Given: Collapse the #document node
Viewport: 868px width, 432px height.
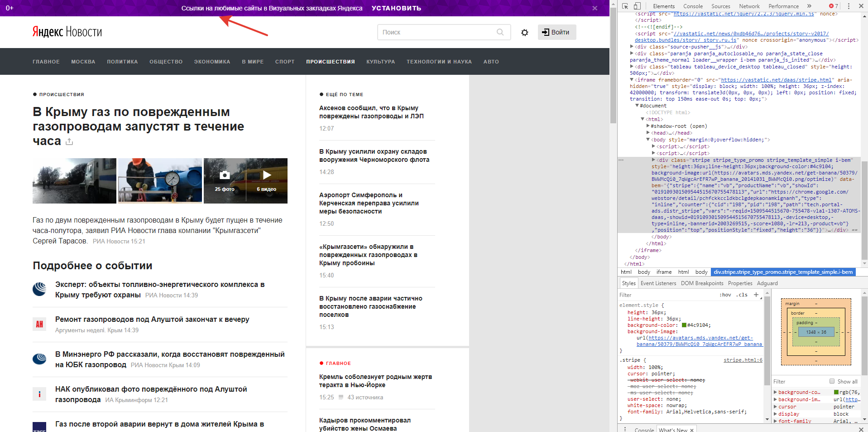Looking at the screenshot, I should point(637,106).
